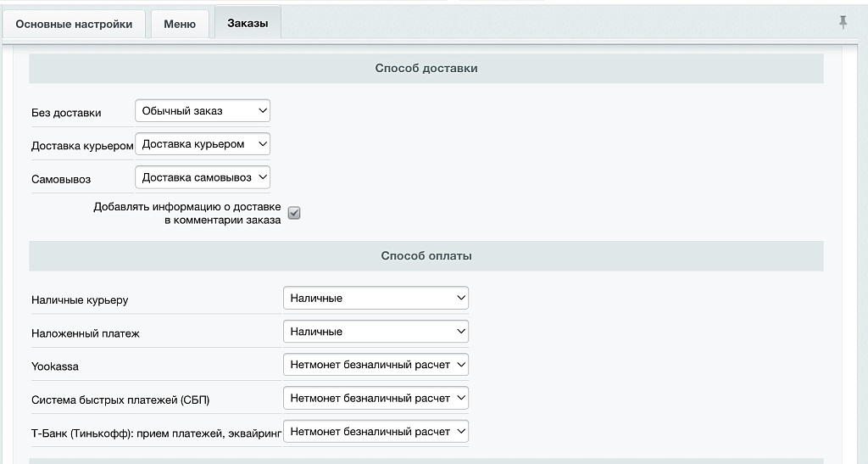868x464 pixels.
Task: Open the Наложенный платеж payment dropdown
Action: click(x=376, y=332)
